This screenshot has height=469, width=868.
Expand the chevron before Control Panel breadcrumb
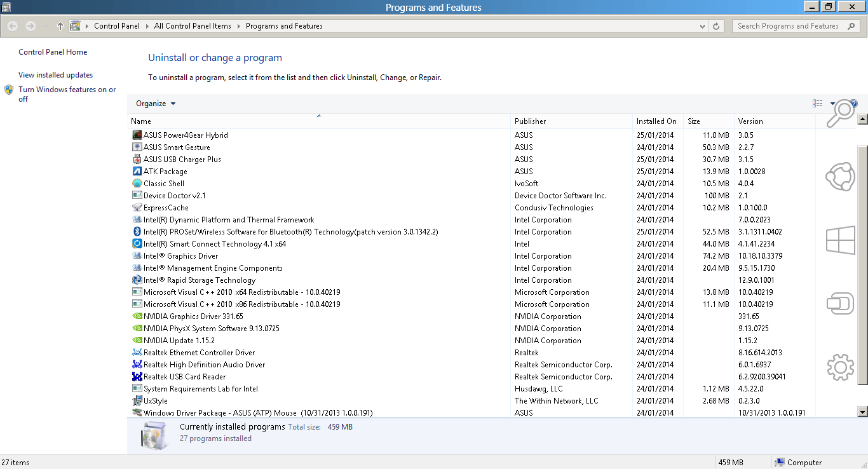(x=87, y=26)
